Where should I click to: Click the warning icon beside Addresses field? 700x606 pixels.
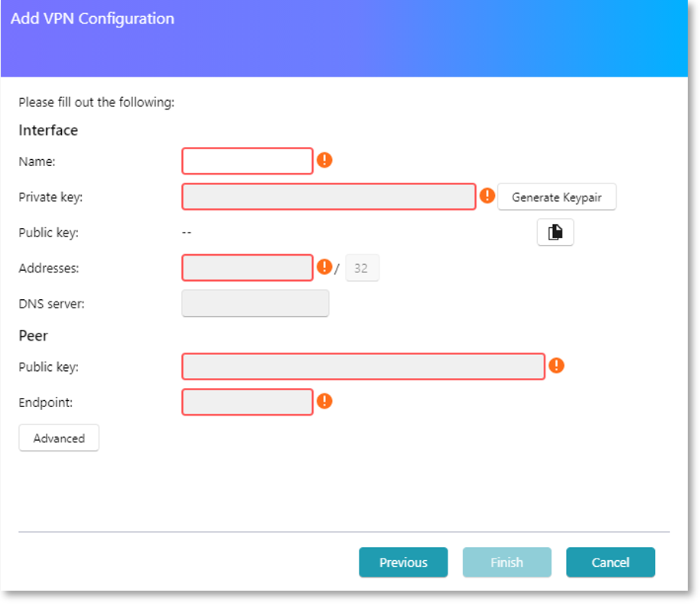pos(324,266)
